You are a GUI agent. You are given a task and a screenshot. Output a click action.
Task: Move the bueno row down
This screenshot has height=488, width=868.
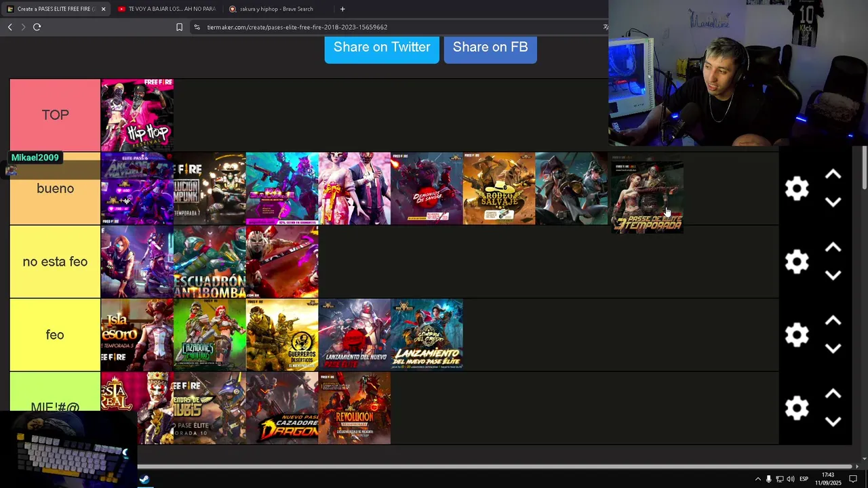pos(833,202)
